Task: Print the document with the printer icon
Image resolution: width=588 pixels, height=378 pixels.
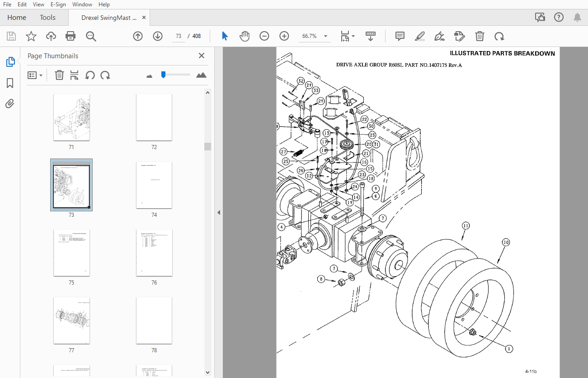Action: click(71, 36)
